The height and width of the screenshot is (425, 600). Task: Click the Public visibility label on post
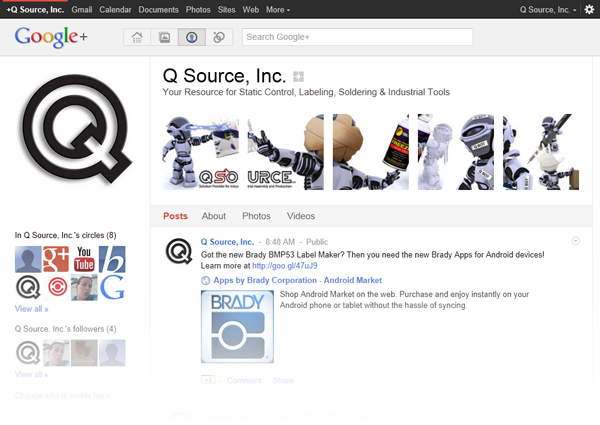click(x=317, y=242)
